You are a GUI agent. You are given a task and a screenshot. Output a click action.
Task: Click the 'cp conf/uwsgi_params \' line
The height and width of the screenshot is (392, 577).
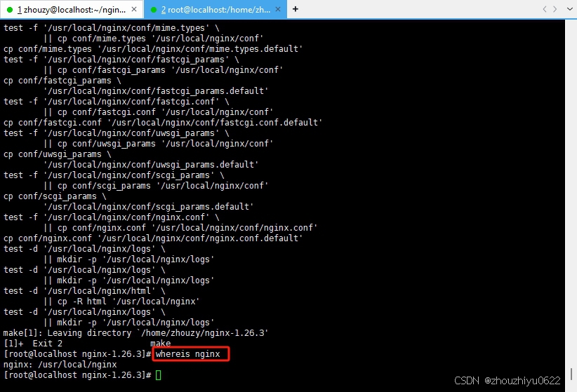pos(58,154)
